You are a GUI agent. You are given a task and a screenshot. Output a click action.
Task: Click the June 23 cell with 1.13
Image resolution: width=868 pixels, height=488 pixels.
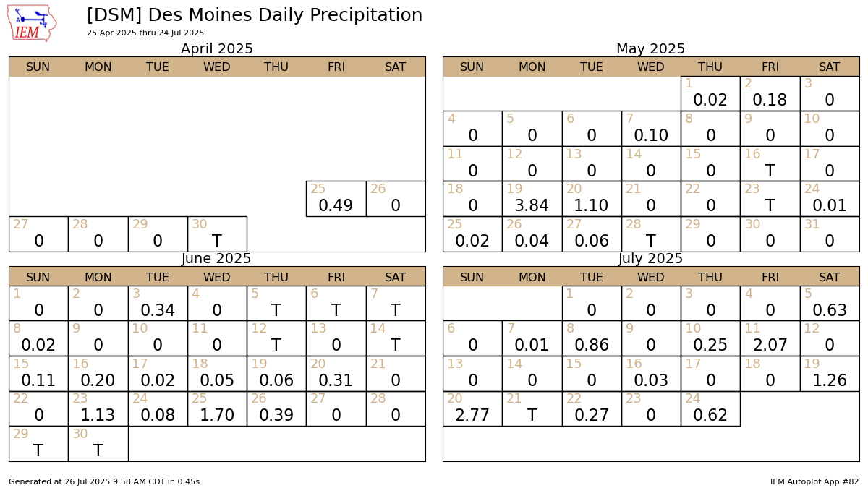[x=98, y=408]
